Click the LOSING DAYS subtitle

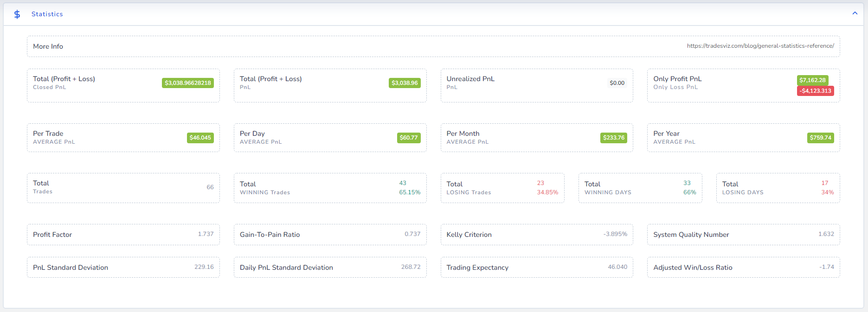point(743,192)
